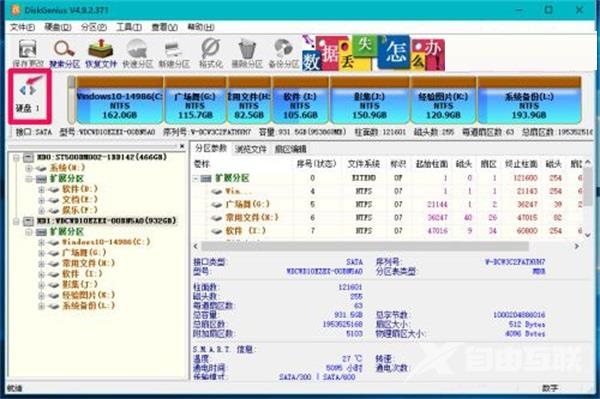The image size is (600, 399).
Task: Close the left disk tree panel
Action: click(x=182, y=147)
